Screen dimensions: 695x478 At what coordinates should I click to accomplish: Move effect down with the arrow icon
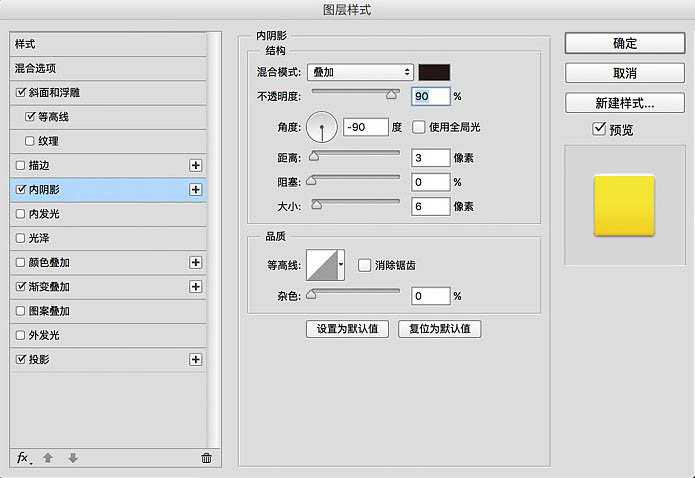72,458
